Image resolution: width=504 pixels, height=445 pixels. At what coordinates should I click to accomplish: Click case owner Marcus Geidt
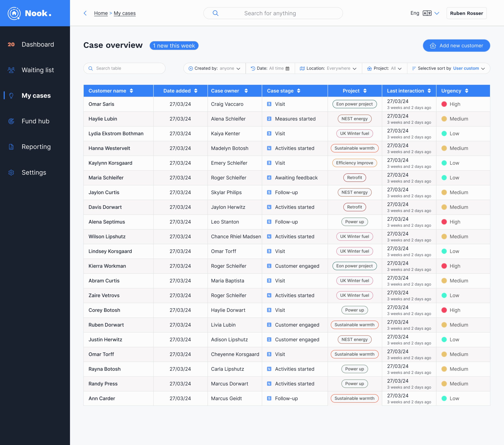tap(226, 399)
